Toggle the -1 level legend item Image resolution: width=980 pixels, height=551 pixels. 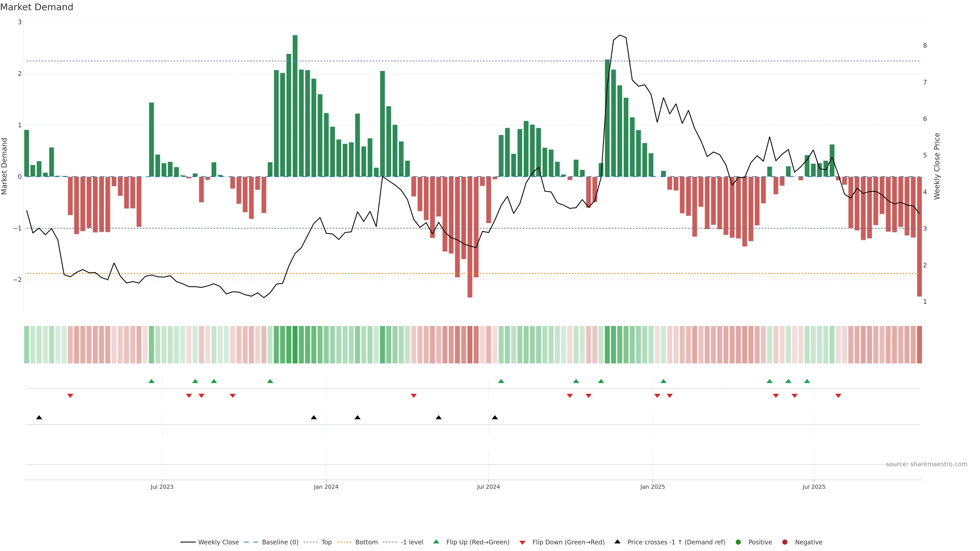[x=412, y=542]
